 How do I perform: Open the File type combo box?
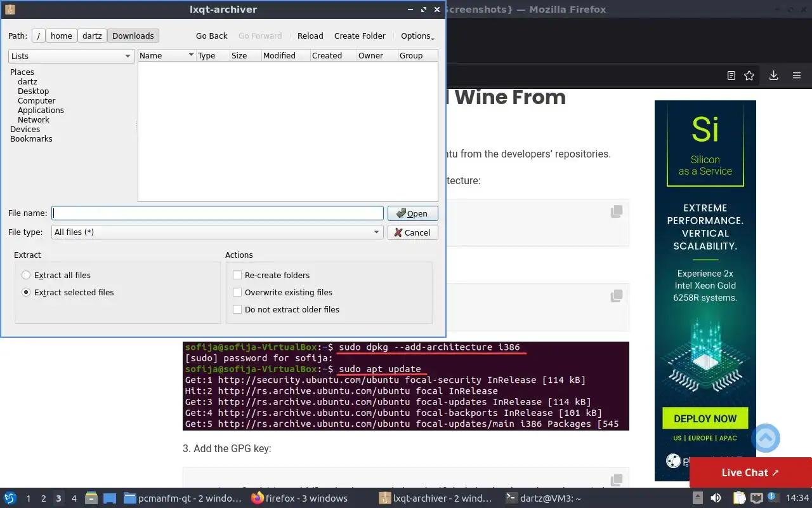(217, 232)
